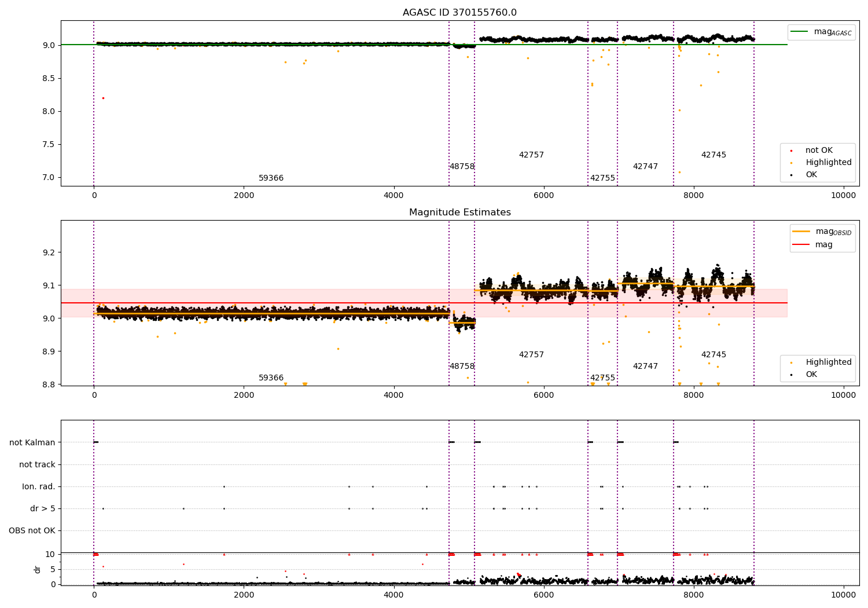Click the 'dr > 5' axis label

pos(43,508)
